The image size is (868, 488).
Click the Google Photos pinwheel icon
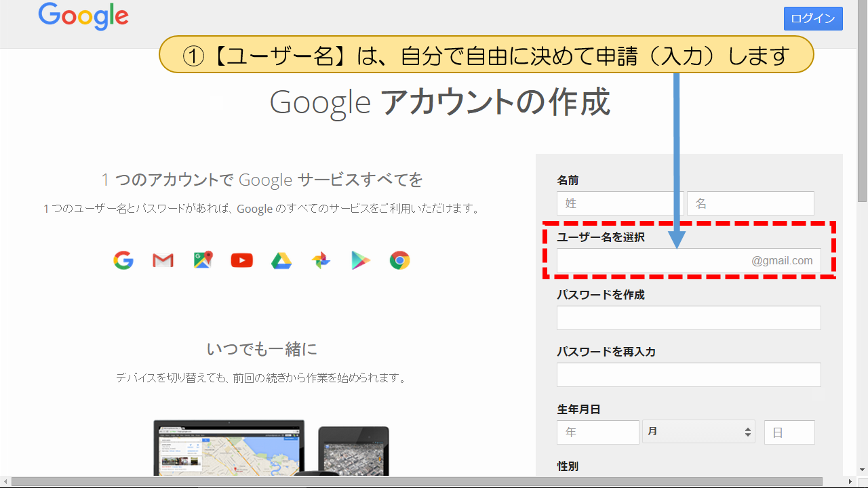pyautogui.click(x=321, y=260)
